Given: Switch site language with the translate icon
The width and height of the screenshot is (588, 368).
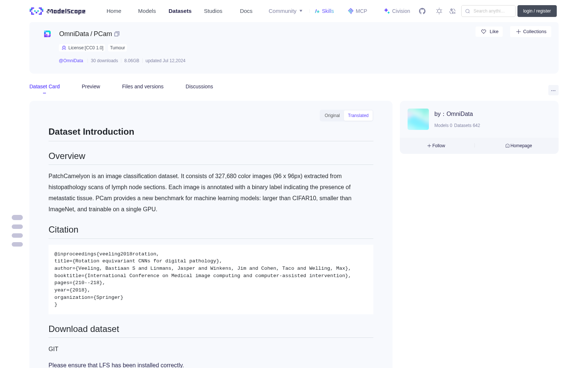Looking at the screenshot, I should (x=453, y=11).
